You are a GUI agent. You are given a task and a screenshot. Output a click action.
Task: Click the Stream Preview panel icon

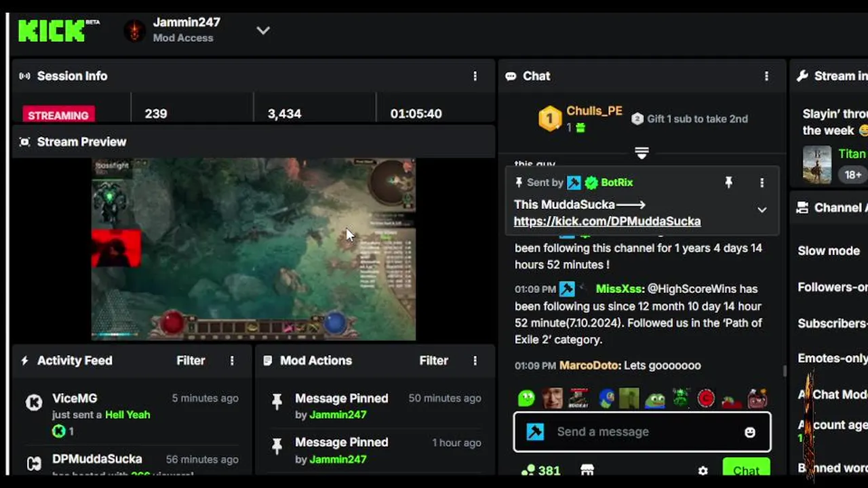click(x=25, y=142)
